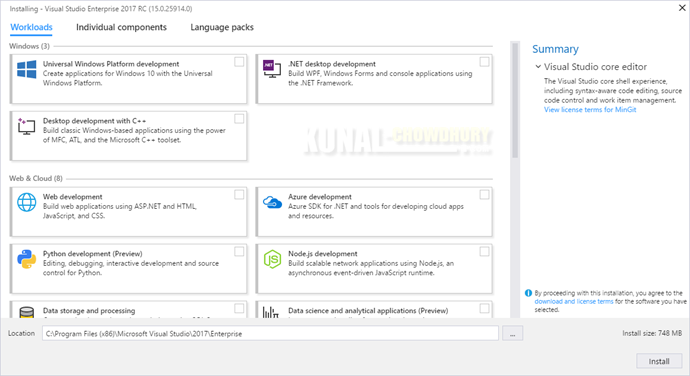Toggle Python development (Preview) checkbox
This screenshot has width=690, height=376.
click(x=239, y=251)
